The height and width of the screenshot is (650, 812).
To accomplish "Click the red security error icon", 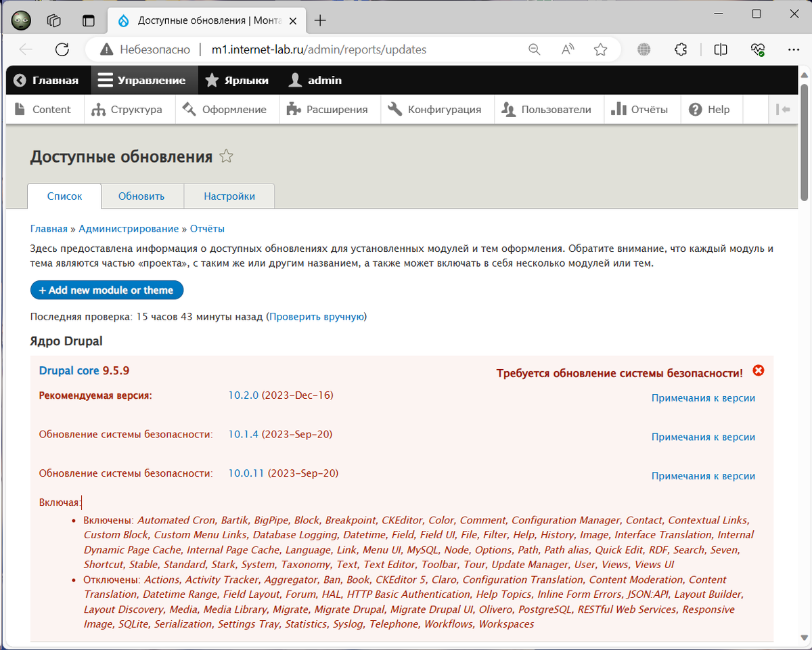I will [x=759, y=370].
